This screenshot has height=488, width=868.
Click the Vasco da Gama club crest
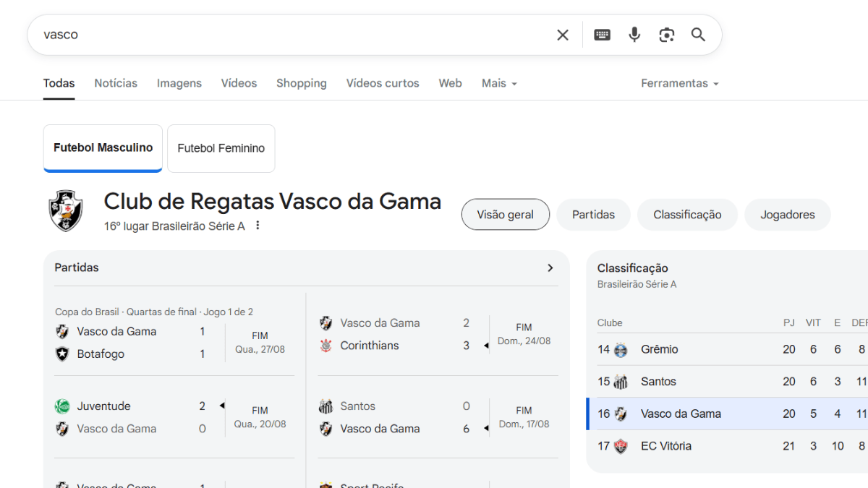(x=66, y=211)
